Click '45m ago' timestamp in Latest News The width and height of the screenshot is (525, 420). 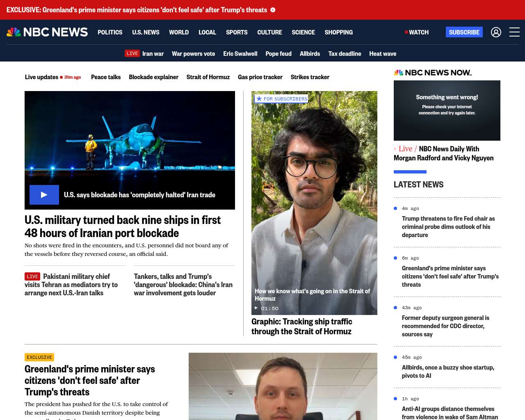(412, 357)
